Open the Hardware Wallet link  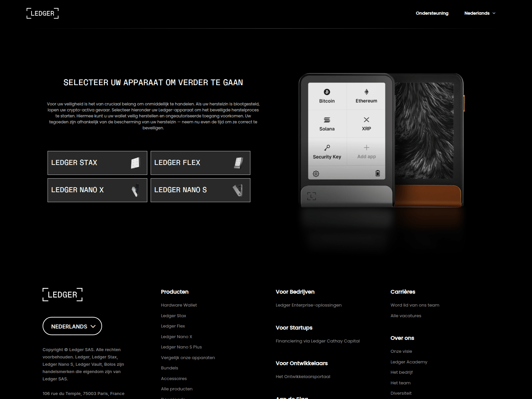pyautogui.click(x=179, y=305)
